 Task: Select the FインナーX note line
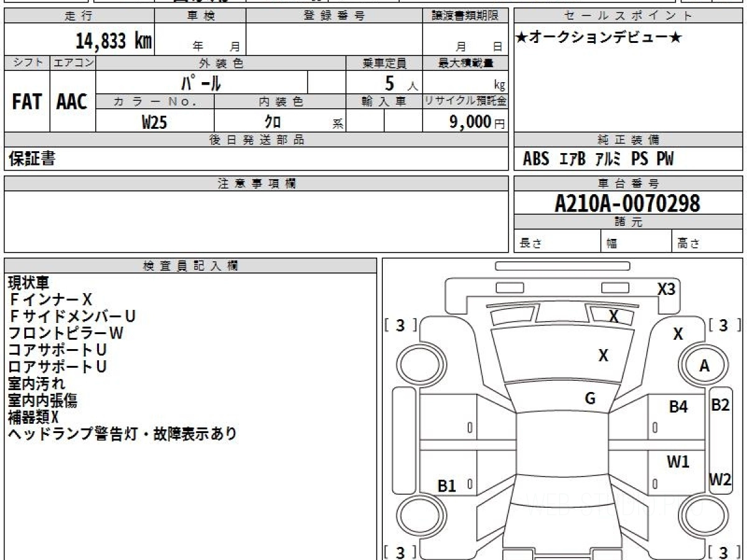click(x=50, y=300)
